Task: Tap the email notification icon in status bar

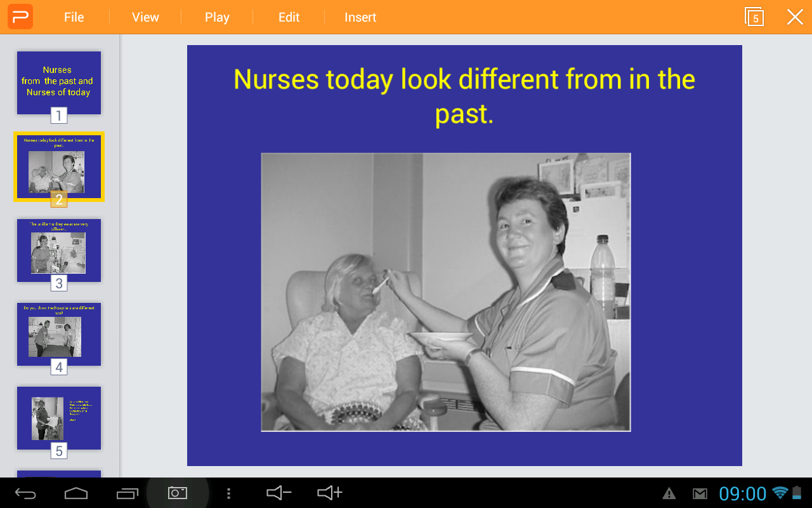Action: tap(700, 493)
